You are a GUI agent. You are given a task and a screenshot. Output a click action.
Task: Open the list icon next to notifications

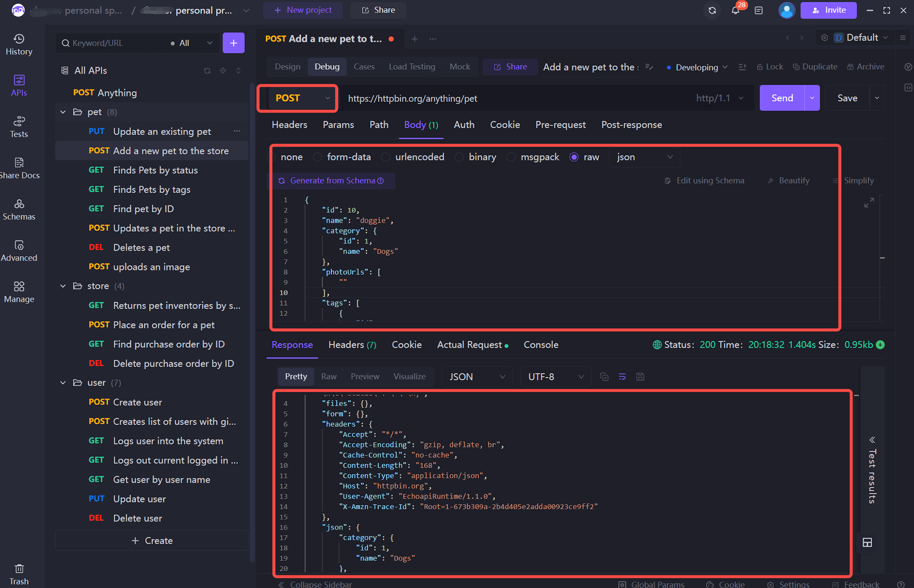[x=759, y=10]
